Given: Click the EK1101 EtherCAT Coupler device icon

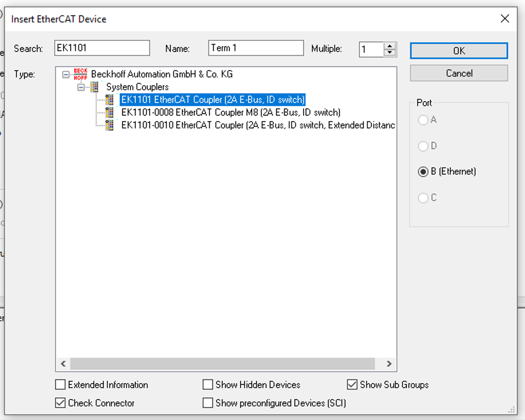Looking at the screenshot, I should [x=109, y=100].
